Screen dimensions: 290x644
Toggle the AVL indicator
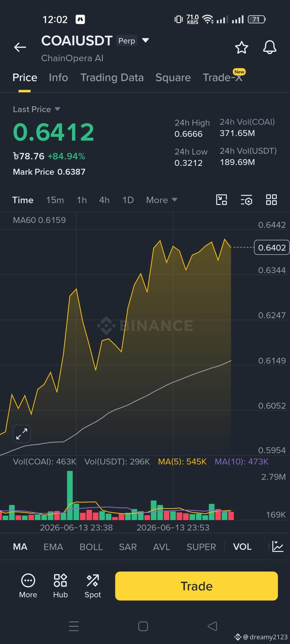point(162,547)
